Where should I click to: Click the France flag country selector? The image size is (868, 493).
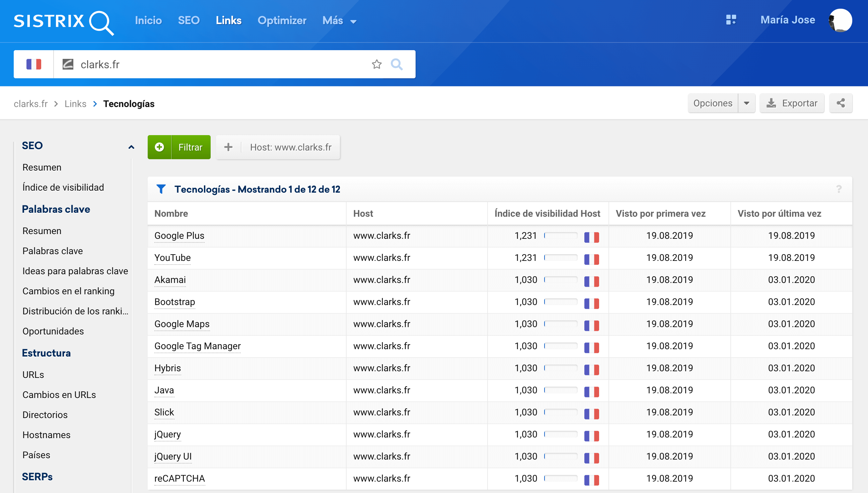(33, 64)
